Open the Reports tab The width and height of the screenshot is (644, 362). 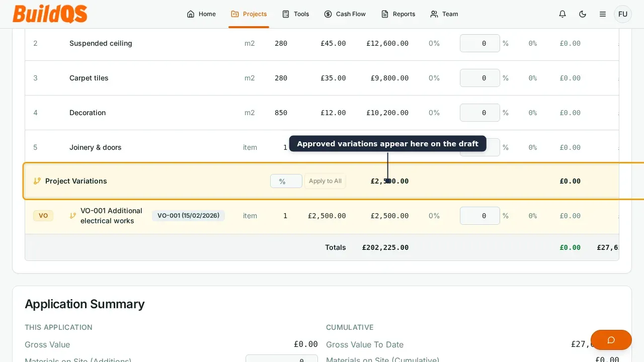[x=398, y=14]
